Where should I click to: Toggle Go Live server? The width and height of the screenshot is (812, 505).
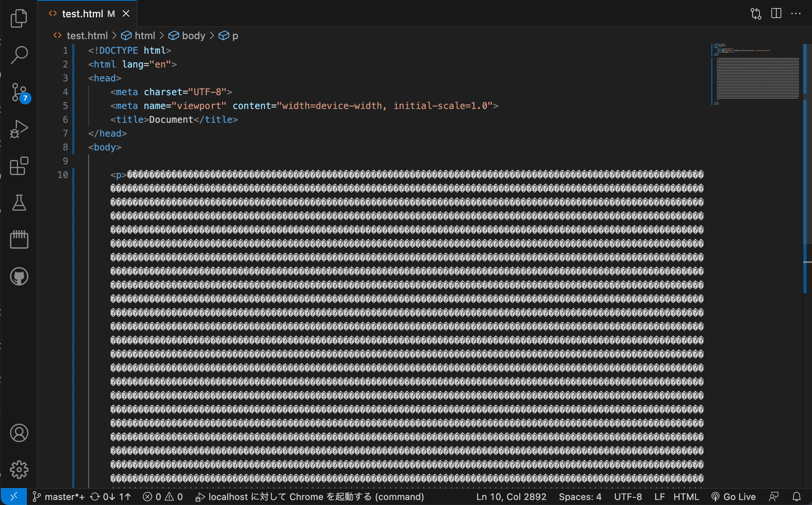(x=733, y=497)
